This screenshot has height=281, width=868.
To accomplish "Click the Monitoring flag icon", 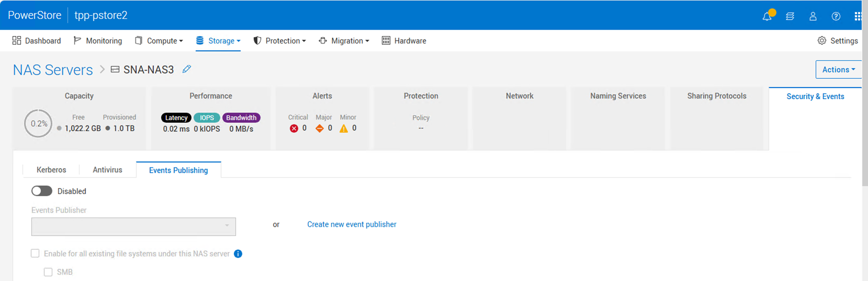I will (x=77, y=41).
